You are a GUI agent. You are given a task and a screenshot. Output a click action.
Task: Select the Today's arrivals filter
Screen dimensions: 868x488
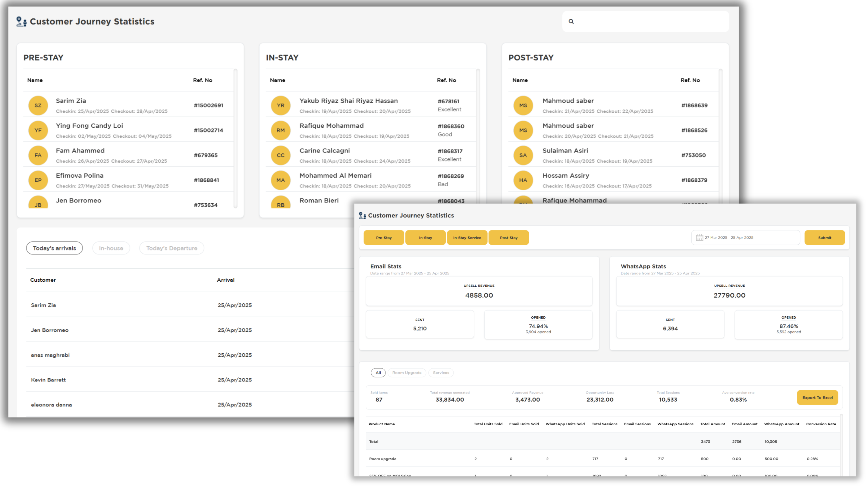54,248
